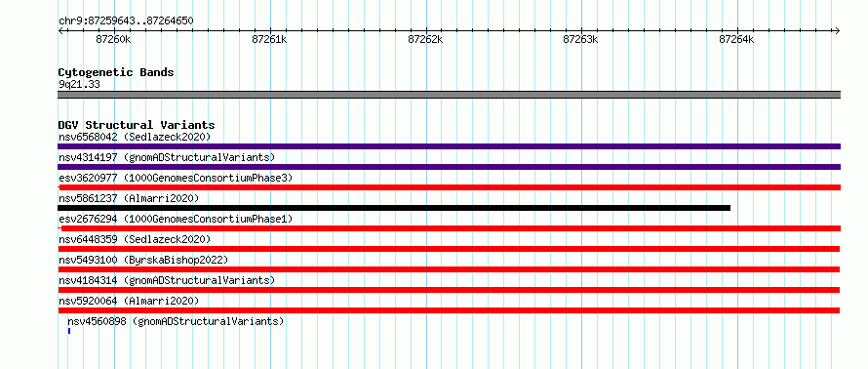
Task: Click the DGV Structural Variants track title
Action: click(x=137, y=125)
